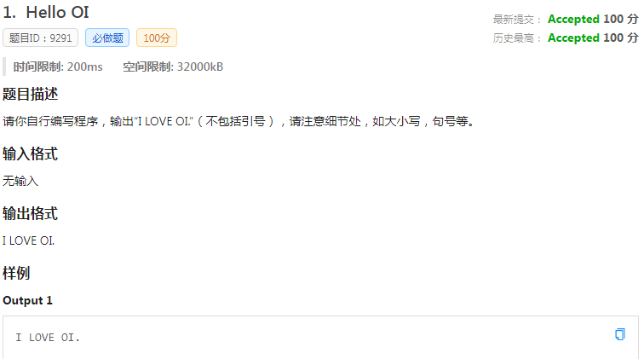
Task: Open the 最新提交 Accepted 100 分 result
Action: (593, 19)
